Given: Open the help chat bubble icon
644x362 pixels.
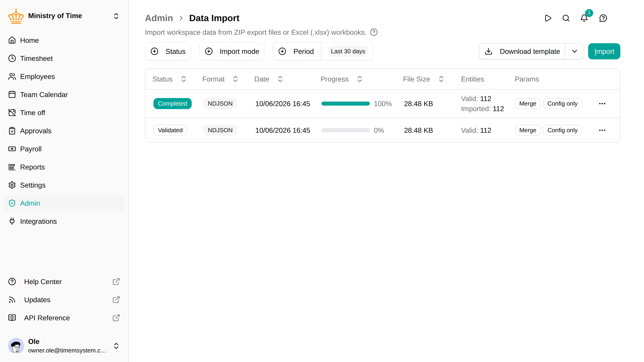Looking at the screenshot, I should click(603, 18).
